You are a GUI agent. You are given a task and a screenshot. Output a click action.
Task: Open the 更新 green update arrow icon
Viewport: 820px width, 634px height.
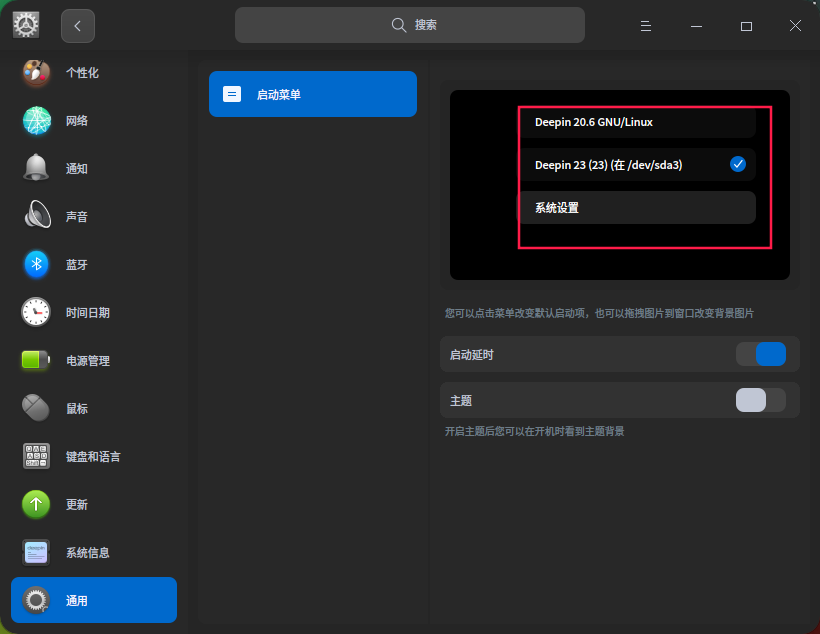coord(36,504)
